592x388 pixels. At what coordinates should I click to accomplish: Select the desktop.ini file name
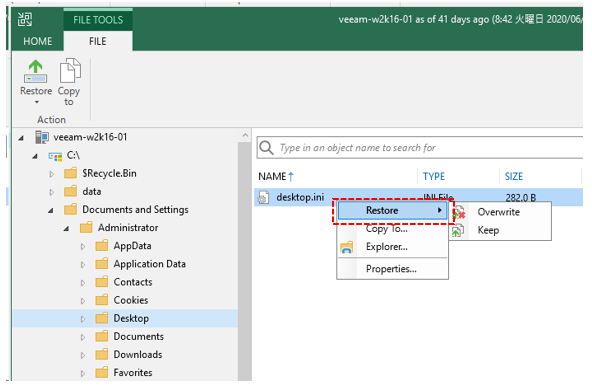[x=300, y=197]
